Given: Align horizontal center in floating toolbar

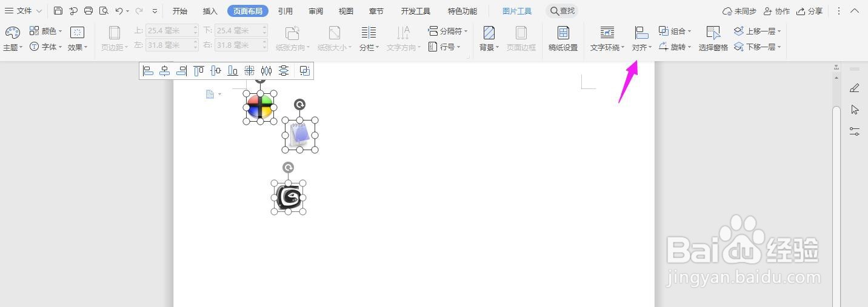Looking at the screenshot, I should point(164,71).
